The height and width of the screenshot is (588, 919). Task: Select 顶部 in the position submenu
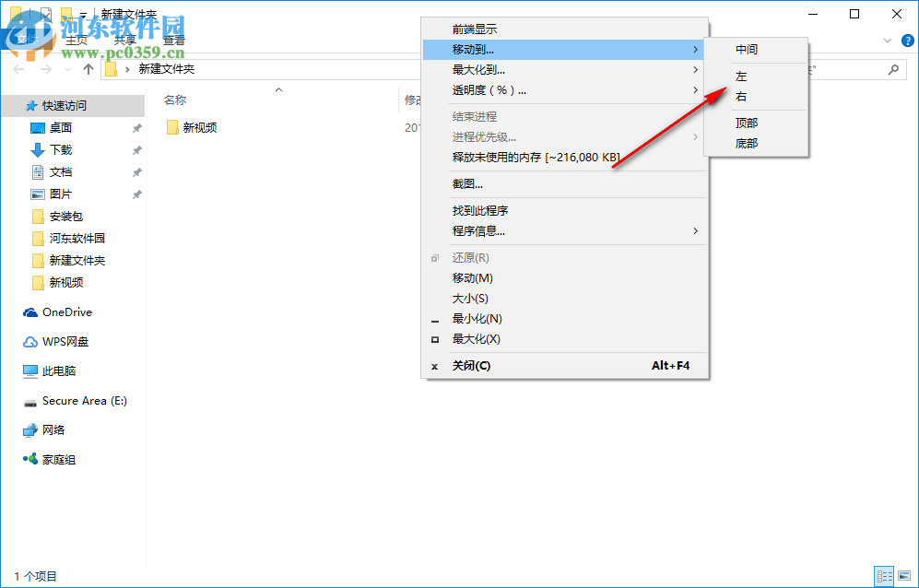(747, 122)
